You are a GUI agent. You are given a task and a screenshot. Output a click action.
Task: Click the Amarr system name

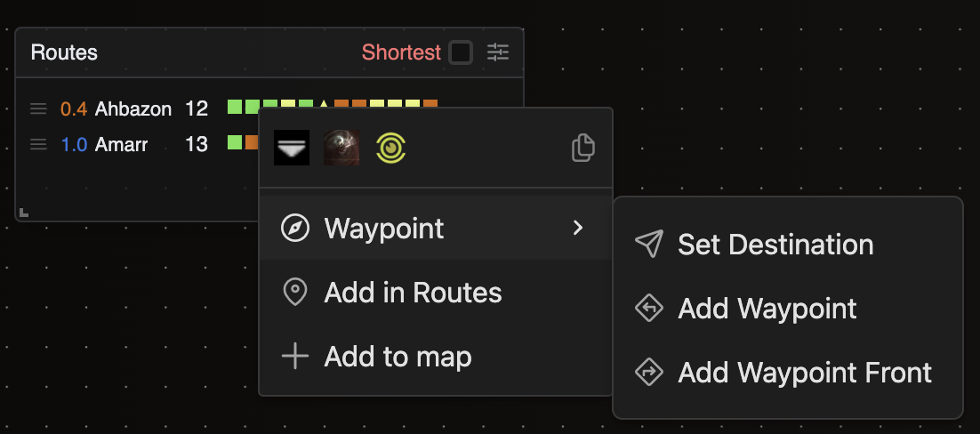122,144
